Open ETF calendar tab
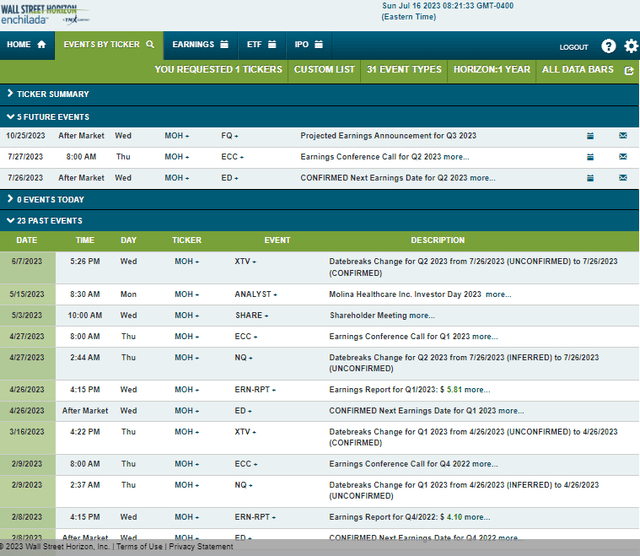 click(x=262, y=44)
